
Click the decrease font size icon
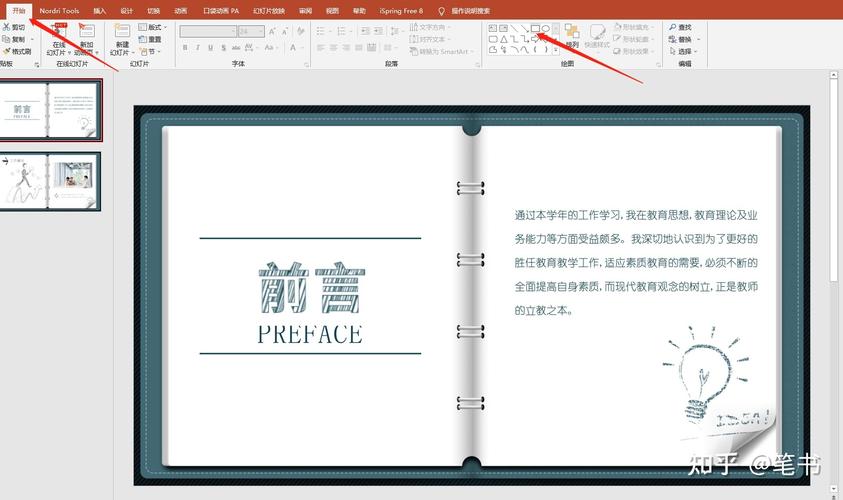(x=285, y=32)
